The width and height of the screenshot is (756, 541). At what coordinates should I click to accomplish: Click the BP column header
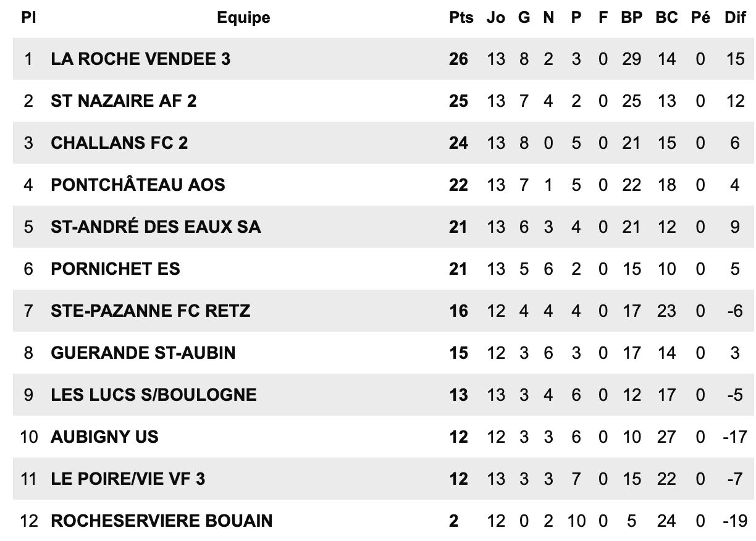[631, 18]
